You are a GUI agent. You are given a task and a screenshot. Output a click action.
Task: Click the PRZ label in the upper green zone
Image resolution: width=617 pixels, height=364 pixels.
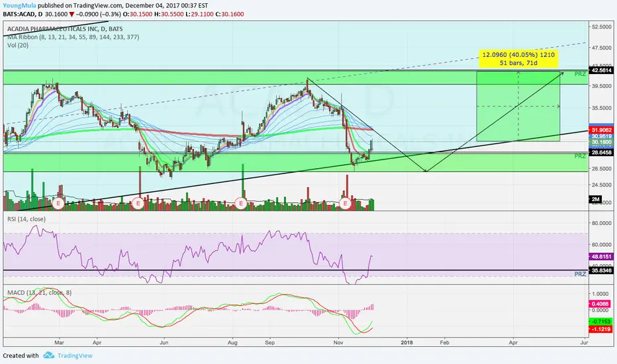click(580, 74)
